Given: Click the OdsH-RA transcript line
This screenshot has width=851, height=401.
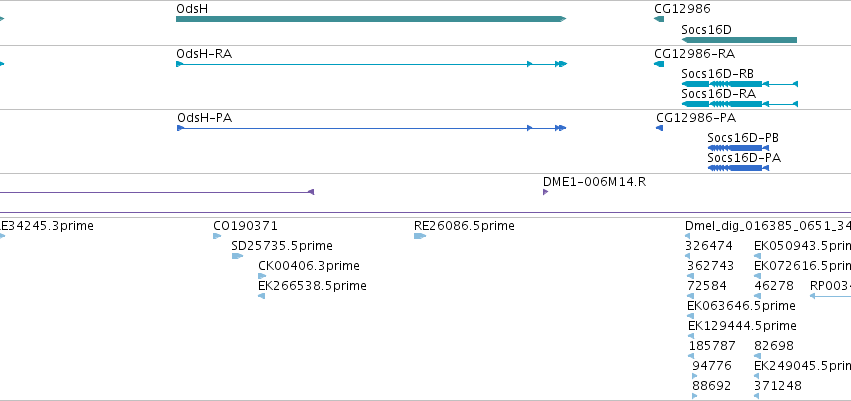Looking at the screenshot, I should coord(371,64).
